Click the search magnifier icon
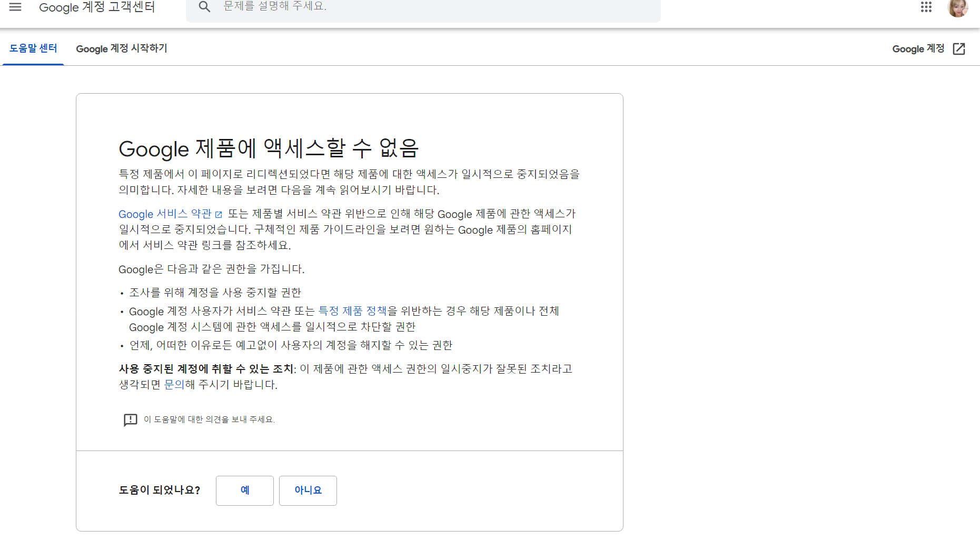Screen dimensions: 980x551 click(204, 7)
